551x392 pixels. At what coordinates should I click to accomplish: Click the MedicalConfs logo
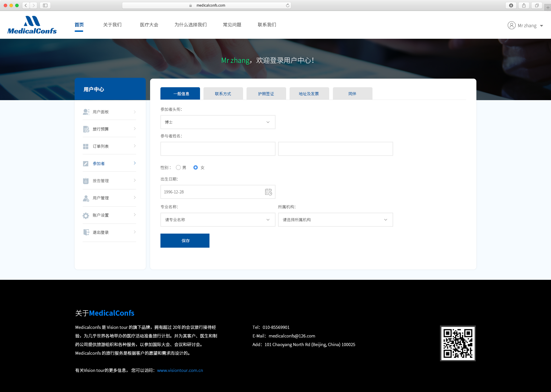tap(32, 25)
